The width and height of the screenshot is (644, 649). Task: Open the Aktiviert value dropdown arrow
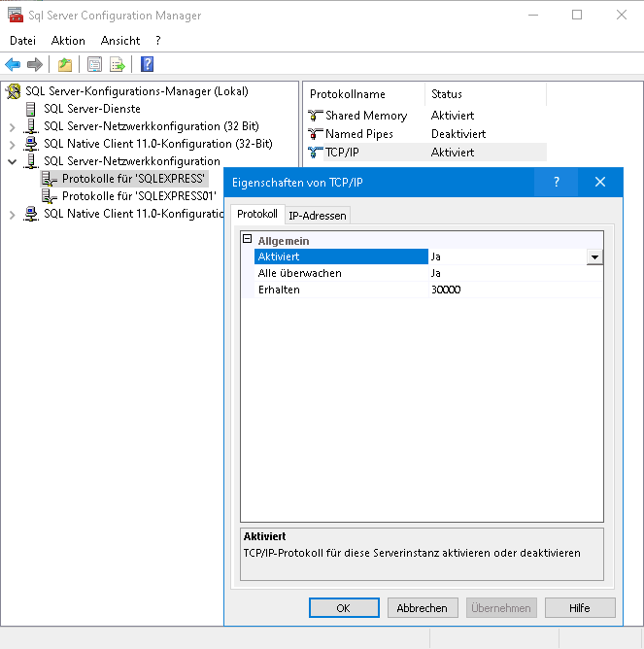tap(594, 257)
